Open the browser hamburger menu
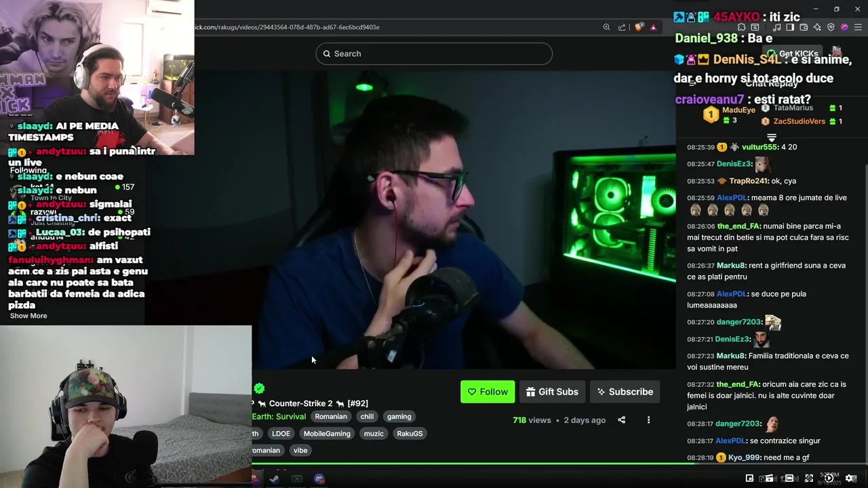Screen dimensions: 868x488 (x=858, y=27)
